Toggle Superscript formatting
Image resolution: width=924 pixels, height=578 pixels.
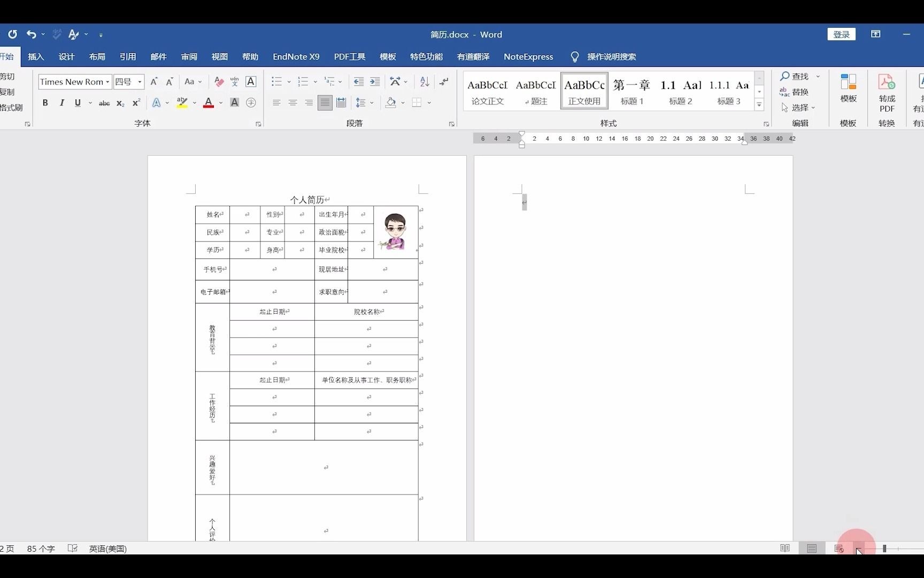click(136, 103)
